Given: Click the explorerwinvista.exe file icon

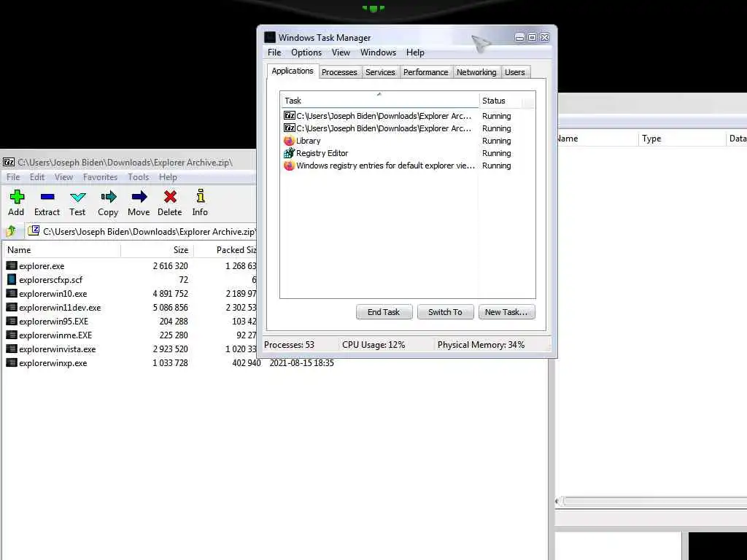Looking at the screenshot, I should click(x=12, y=349).
